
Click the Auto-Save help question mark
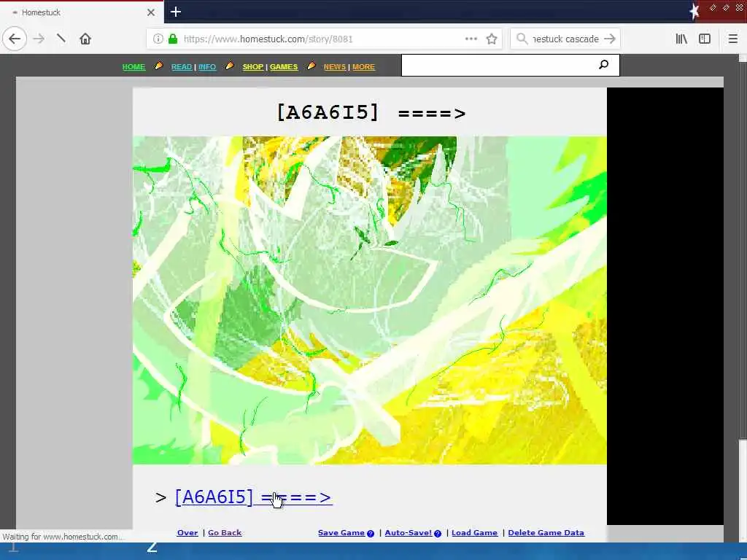point(438,533)
